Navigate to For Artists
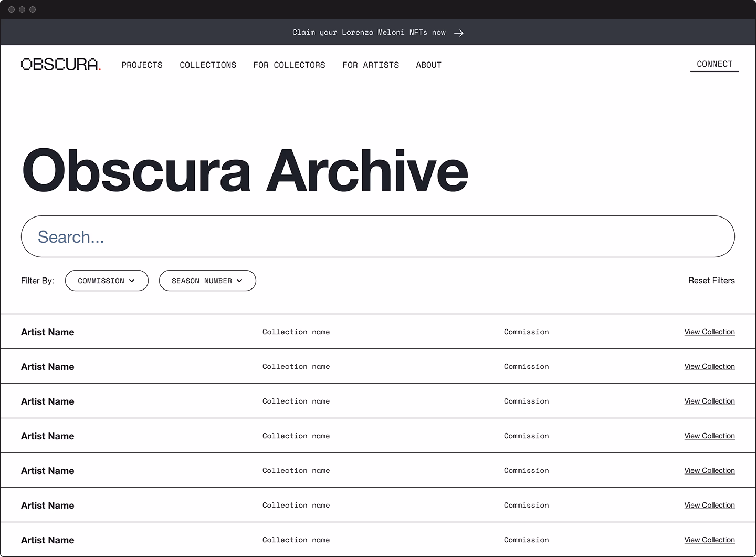 click(371, 65)
